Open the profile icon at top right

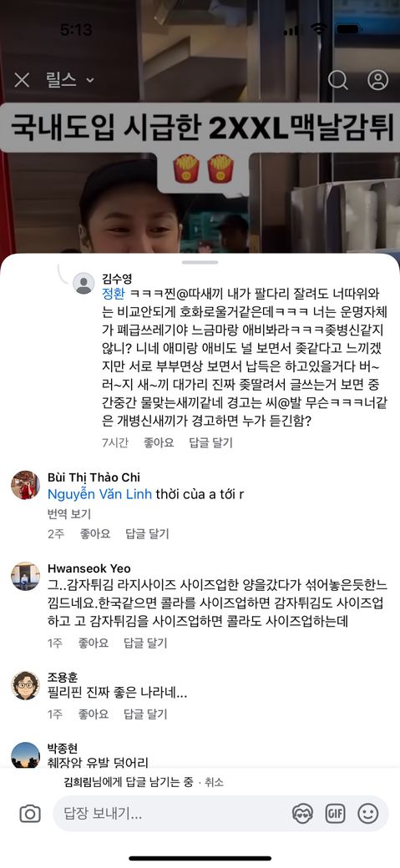point(377,80)
